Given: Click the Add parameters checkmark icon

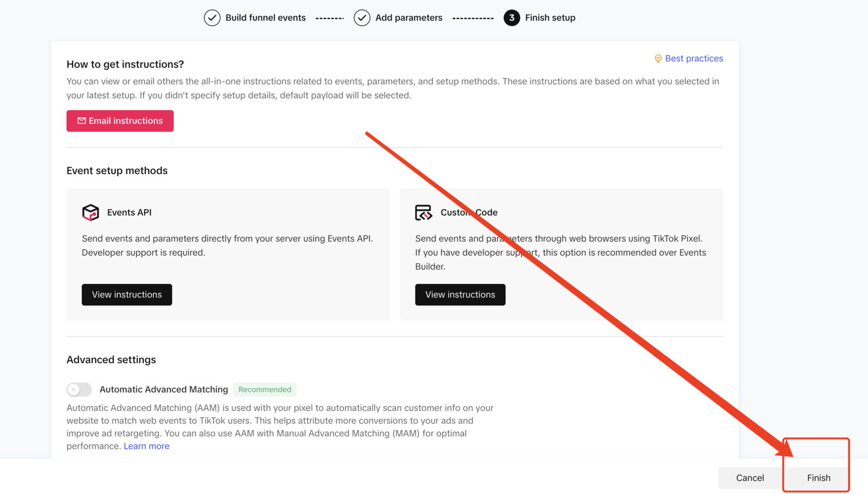Looking at the screenshot, I should (x=362, y=18).
